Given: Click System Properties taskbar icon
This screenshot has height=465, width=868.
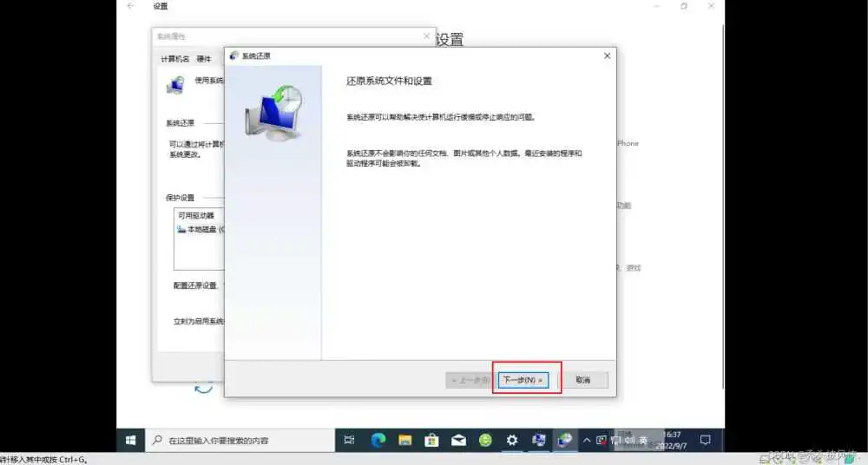Looking at the screenshot, I should click(539, 440).
